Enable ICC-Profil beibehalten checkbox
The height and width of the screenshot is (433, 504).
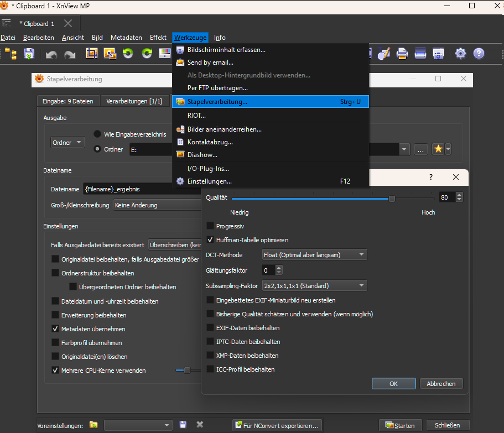(x=210, y=369)
